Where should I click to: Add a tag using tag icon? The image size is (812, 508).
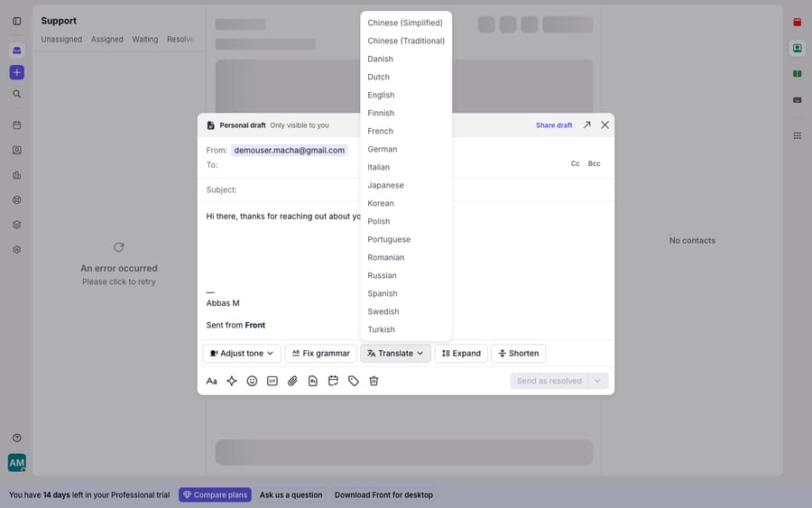click(353, 381)
